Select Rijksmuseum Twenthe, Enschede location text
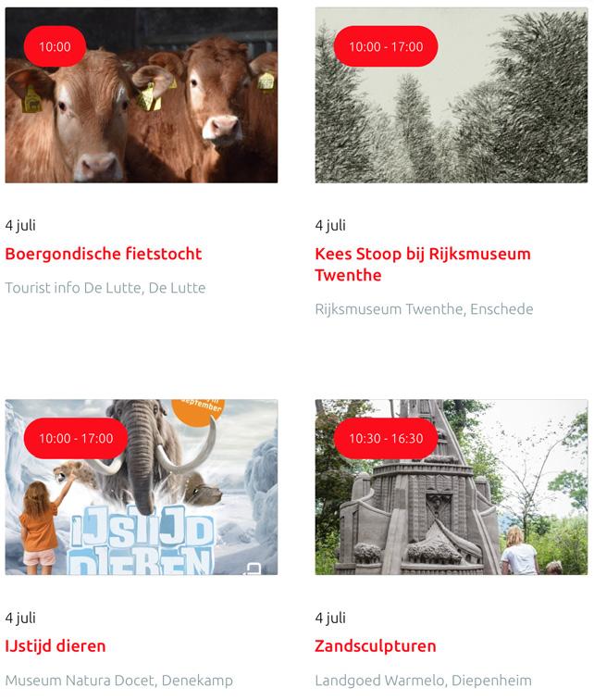Image resolution: width=594 pixels, height=700 pixels. point(424,309)
